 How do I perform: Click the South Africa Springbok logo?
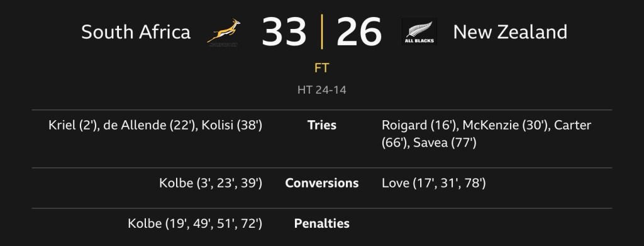coord(223,32)
